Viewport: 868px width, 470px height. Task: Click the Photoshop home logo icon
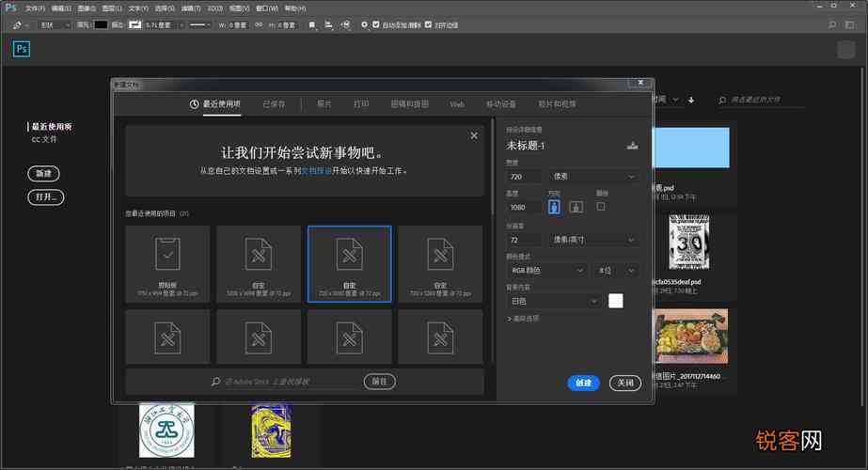click(21, 49)
